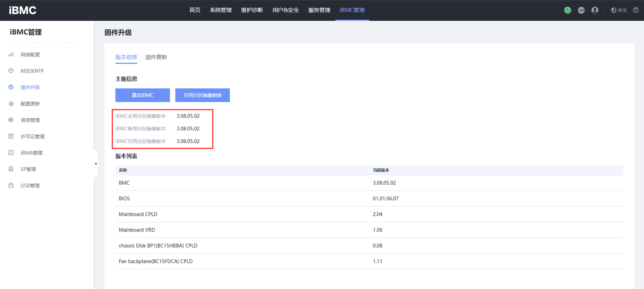Open iBMA管理 in the sidebar

(x=31, y=153)
